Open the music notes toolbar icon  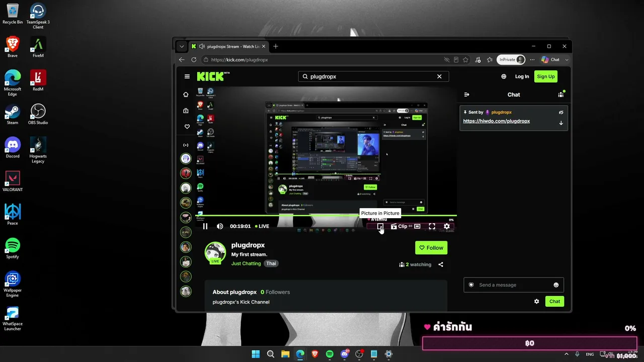(478, 60)
